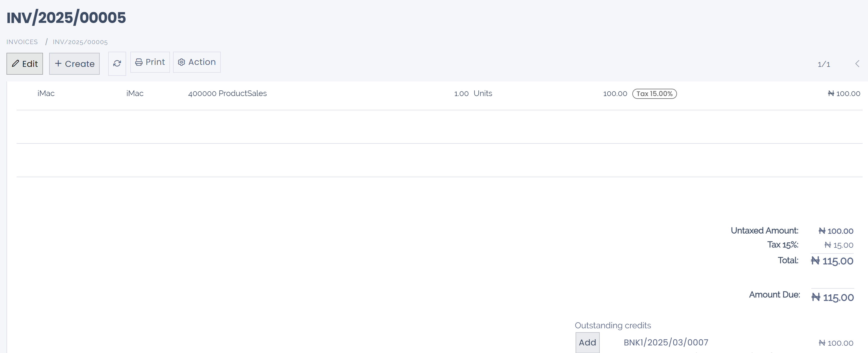Click the previous record chevron arrow
868x353 pixels.
[x=857, y=64]
